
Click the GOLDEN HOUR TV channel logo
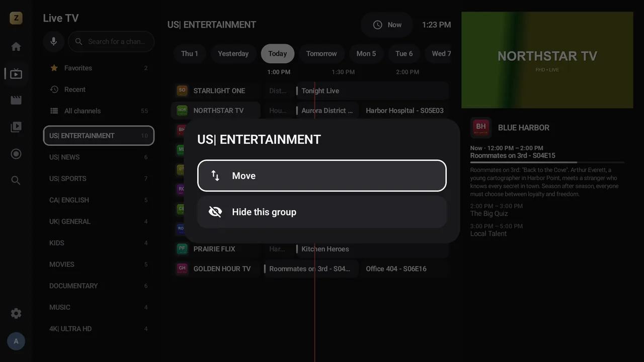click(x=182, y=268)
